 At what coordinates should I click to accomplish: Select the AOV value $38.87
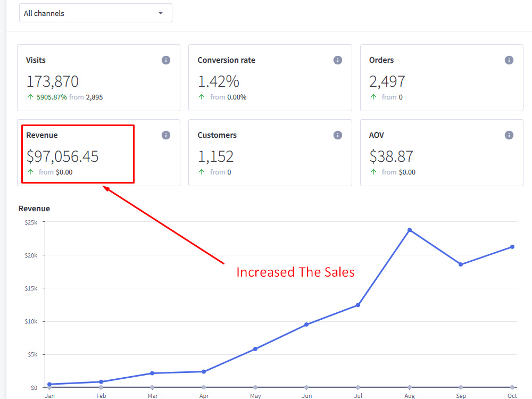pyautogui.click(x=391, y=157)
